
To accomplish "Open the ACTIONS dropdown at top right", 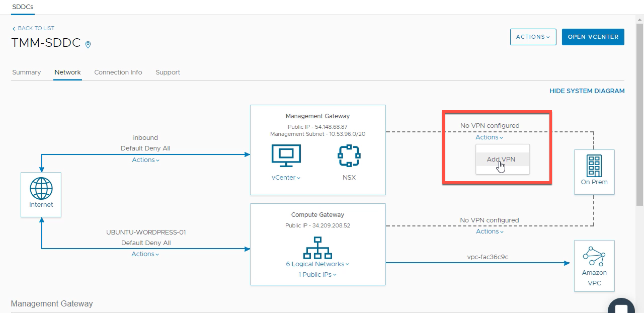I will [x=533, y=37].
